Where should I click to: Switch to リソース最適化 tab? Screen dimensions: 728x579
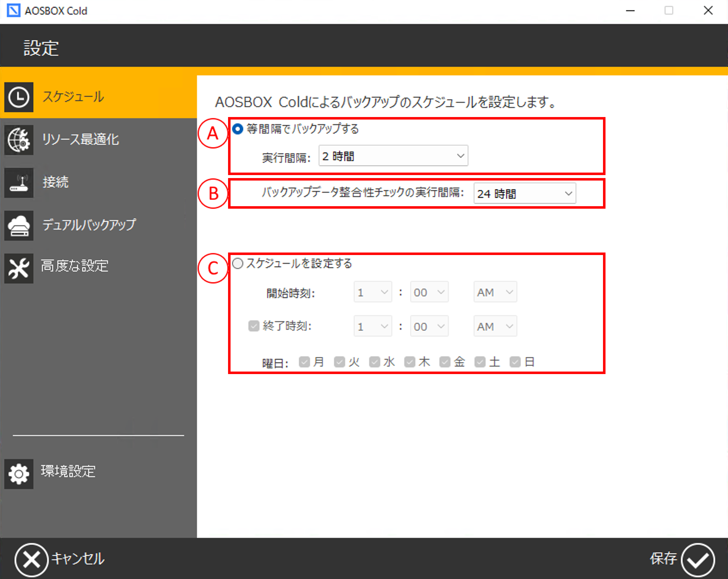click(x=80, y=139)
